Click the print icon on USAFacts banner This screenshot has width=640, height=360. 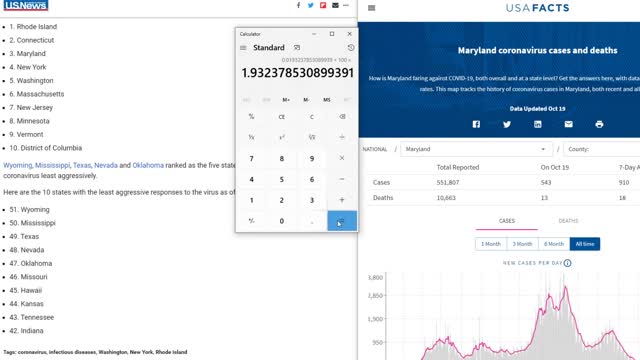pos(599,124)
